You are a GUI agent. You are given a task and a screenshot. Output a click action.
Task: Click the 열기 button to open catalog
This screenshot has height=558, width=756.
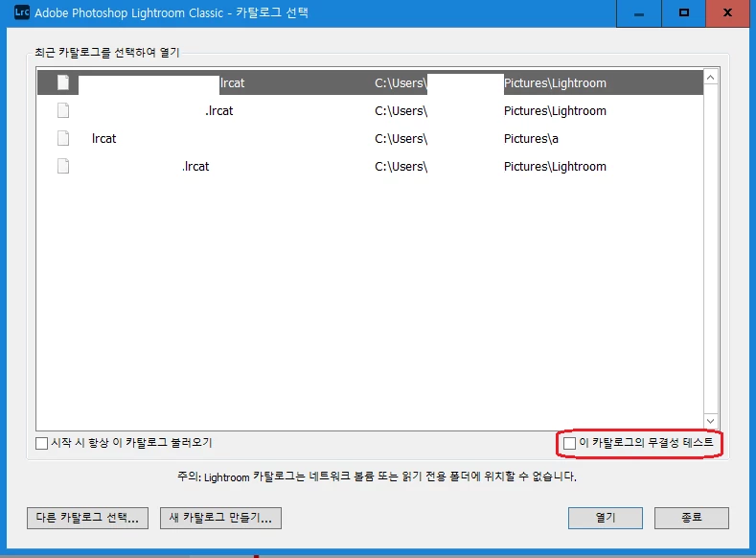[606, 518]
